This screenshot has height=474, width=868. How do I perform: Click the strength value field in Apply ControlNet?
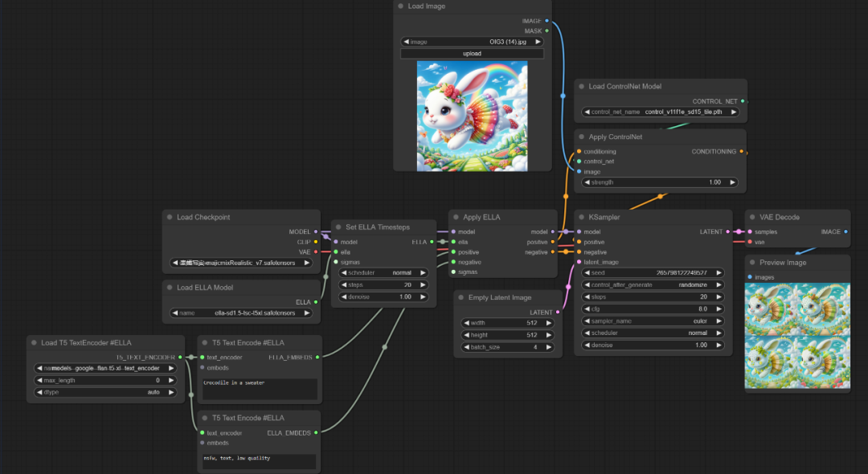[x=661, y=182]
